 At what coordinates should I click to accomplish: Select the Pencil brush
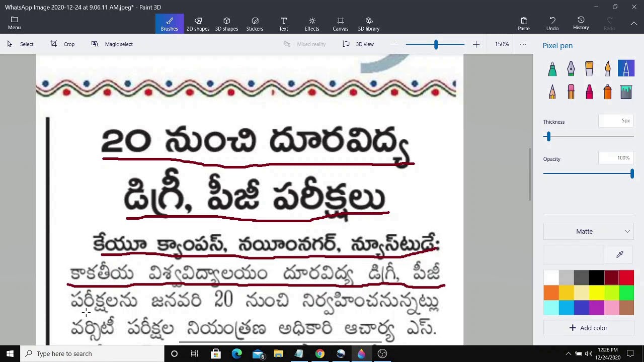coord(552,92)
